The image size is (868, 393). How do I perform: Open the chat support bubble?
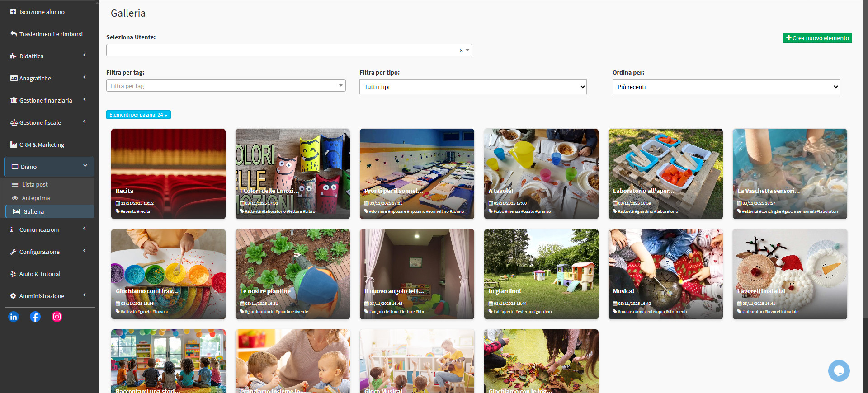click(839, 371)
